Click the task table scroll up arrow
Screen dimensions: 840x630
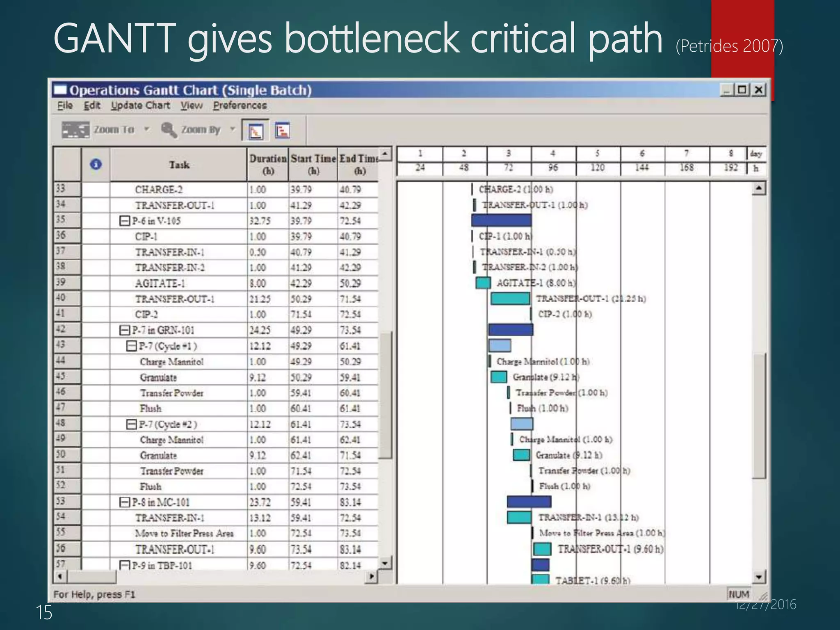[385, 154]
